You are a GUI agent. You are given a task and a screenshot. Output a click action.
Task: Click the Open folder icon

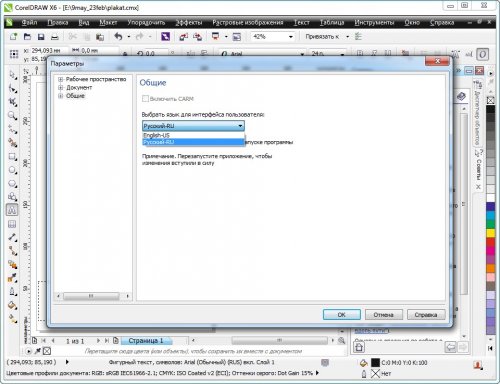[x=27, y=36]
